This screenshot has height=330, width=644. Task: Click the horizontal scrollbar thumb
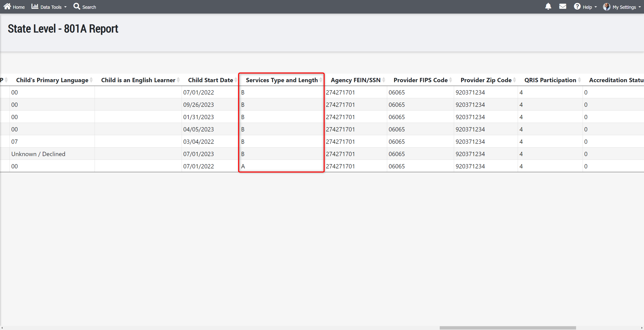pos(507,328)
